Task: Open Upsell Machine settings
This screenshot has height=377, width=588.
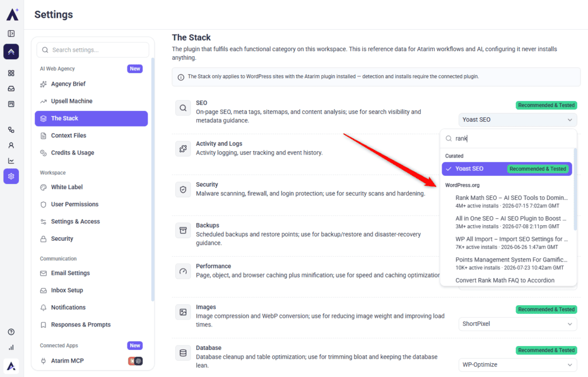Action: click(x=91, y=101)
